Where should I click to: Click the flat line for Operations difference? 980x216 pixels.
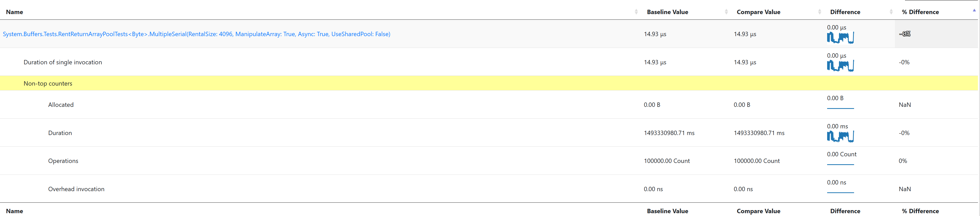tap(840, 165)
